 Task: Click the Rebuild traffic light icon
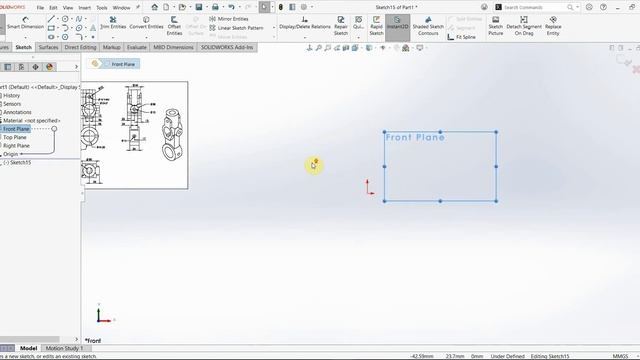point(281,7)
